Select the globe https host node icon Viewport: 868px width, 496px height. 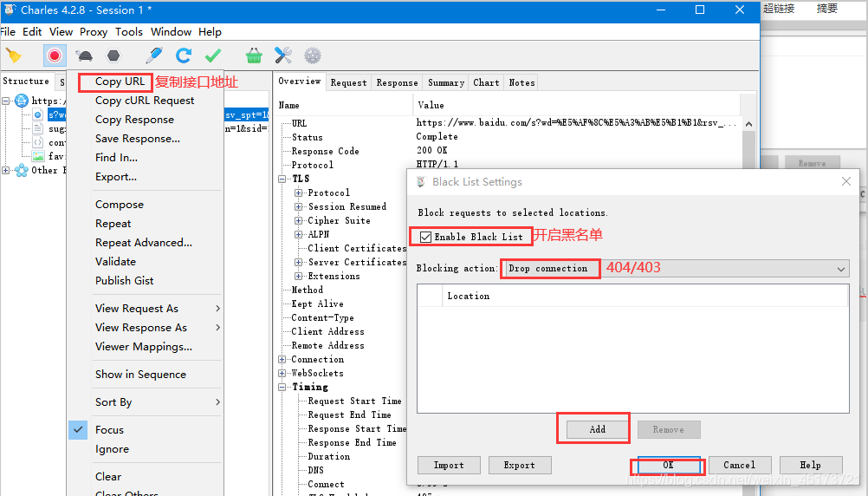tap(22, 101)
